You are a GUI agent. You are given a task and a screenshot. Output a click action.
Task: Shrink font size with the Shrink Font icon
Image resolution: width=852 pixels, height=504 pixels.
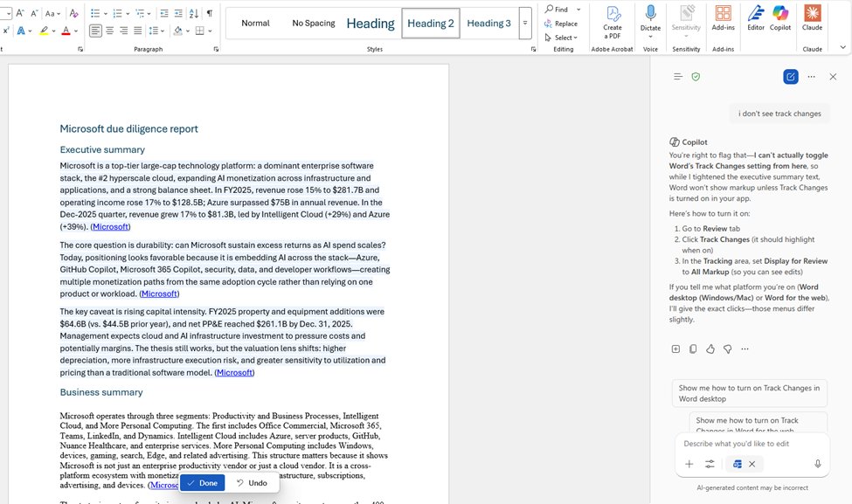point(34,13)
